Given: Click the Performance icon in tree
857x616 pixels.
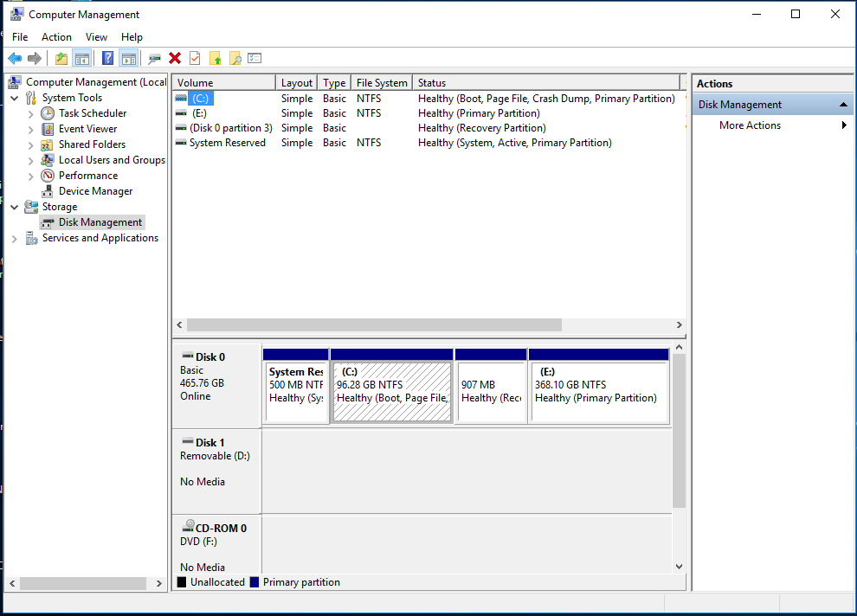Looking at the screenshot, I should pos(48,176).
